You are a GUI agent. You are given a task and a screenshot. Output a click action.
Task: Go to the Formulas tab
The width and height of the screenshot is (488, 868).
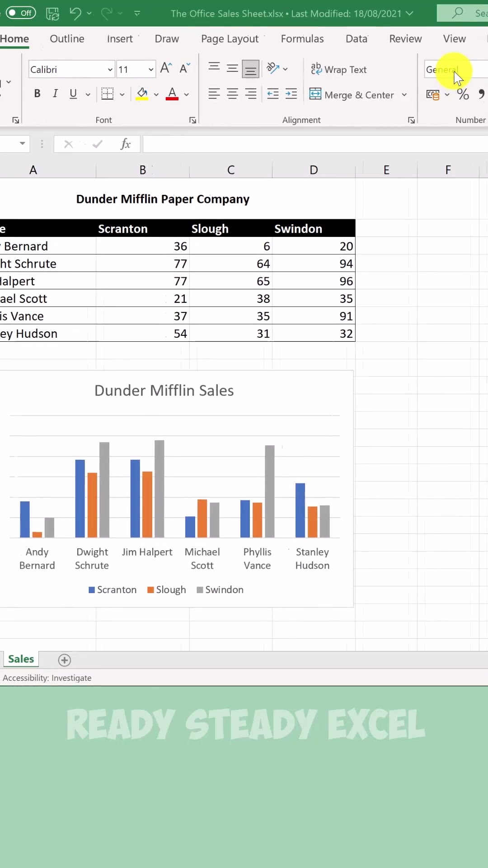(x=302, y=39)
